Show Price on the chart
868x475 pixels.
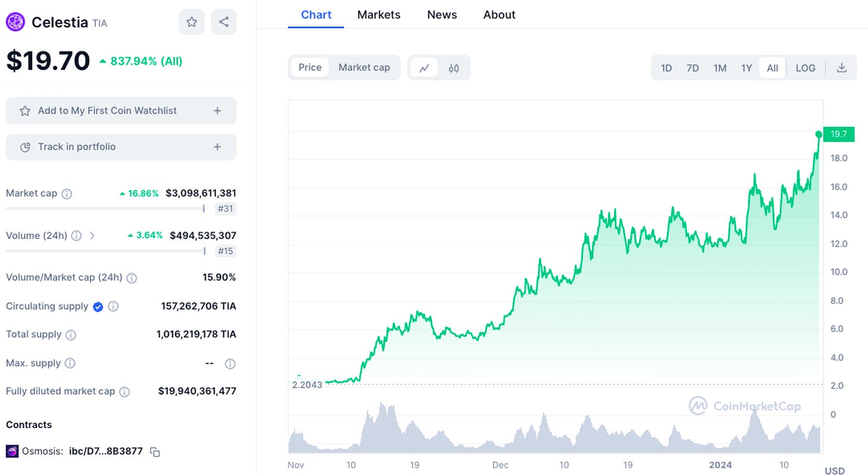[x=310, y=67]
